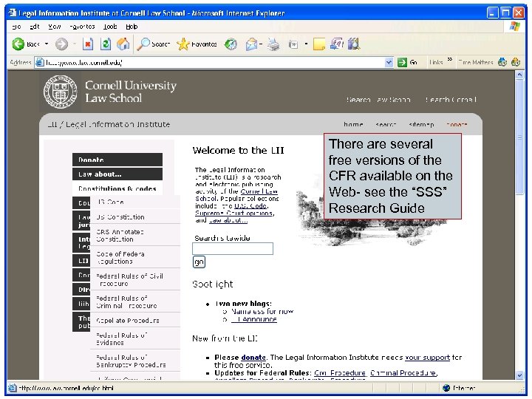Expand the Links toolbar chevron
This screenshot has width=532, height=399.
pyautogui.click(x=450, y=59)
